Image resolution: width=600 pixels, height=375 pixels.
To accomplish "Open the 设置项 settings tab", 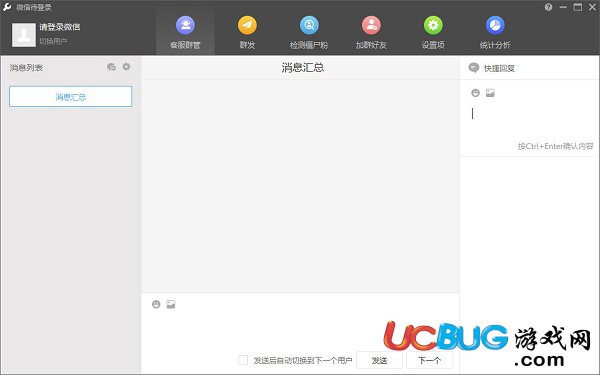I will pyautogui.click(x=433, y=33).
